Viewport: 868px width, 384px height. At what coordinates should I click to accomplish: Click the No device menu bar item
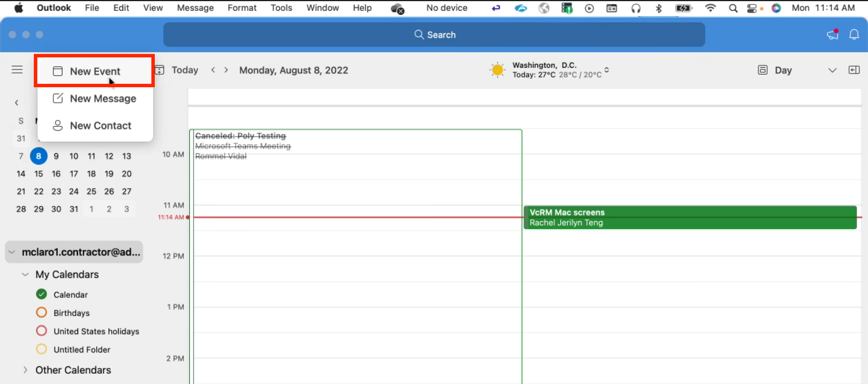447,8
